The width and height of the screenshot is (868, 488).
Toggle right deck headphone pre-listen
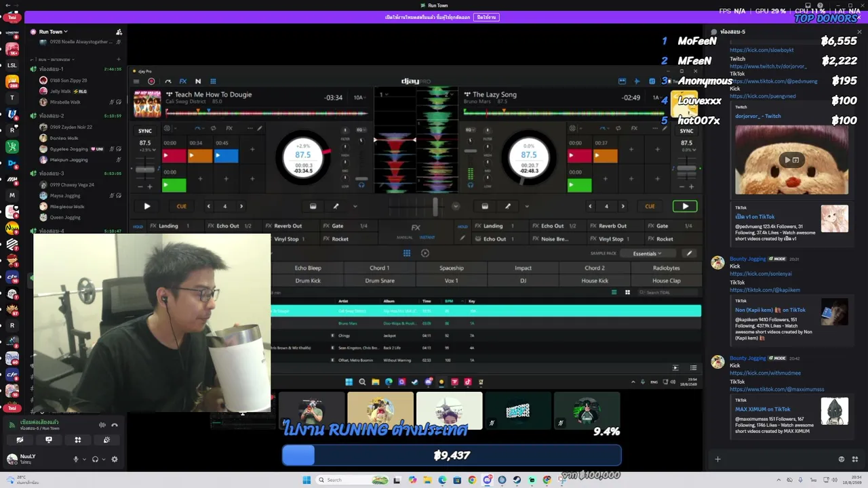470,184
